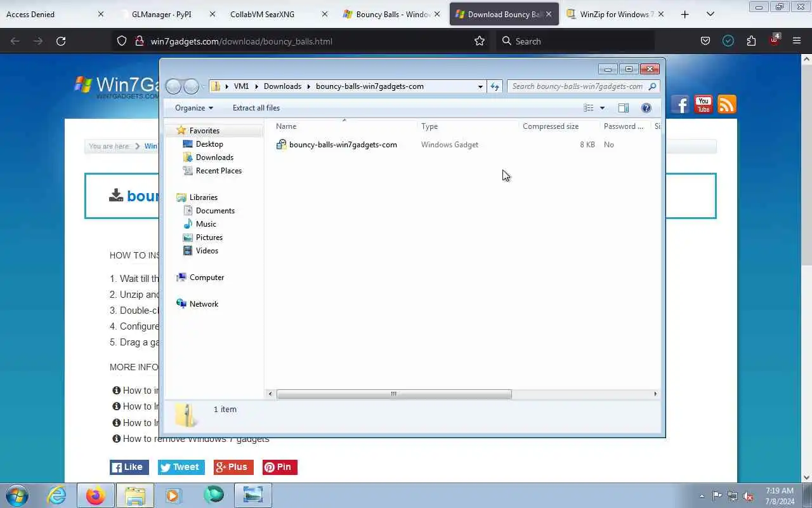812x508 pixels.
Task: Click the Google Plus share button
Action: (233, 467)
